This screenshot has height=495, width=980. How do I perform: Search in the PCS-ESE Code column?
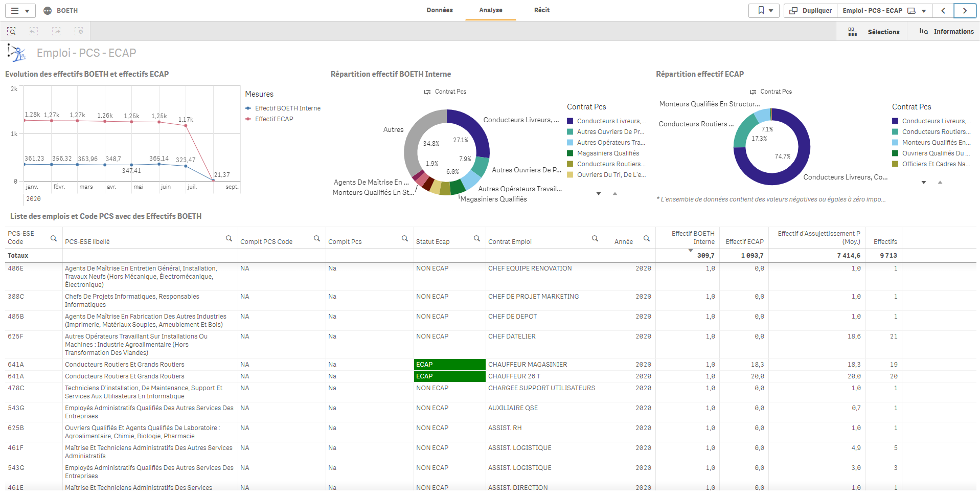point(54,238)
